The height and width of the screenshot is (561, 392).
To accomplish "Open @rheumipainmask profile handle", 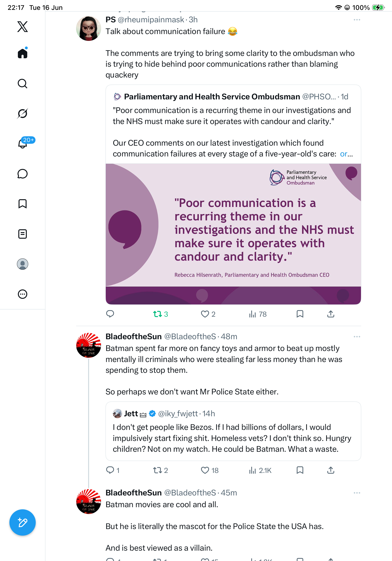I will pyautogui.click(x=151, y=19).
